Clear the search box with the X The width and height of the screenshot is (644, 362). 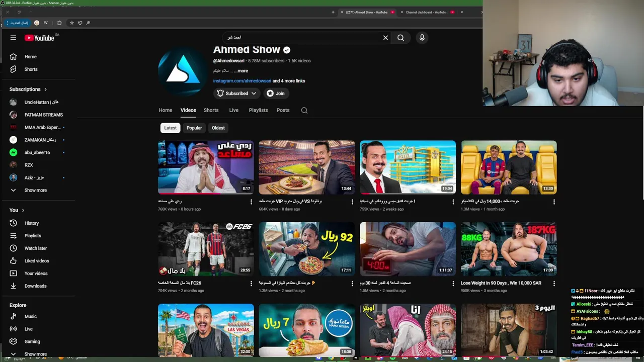pyautogui.click(x=385, y=38)
